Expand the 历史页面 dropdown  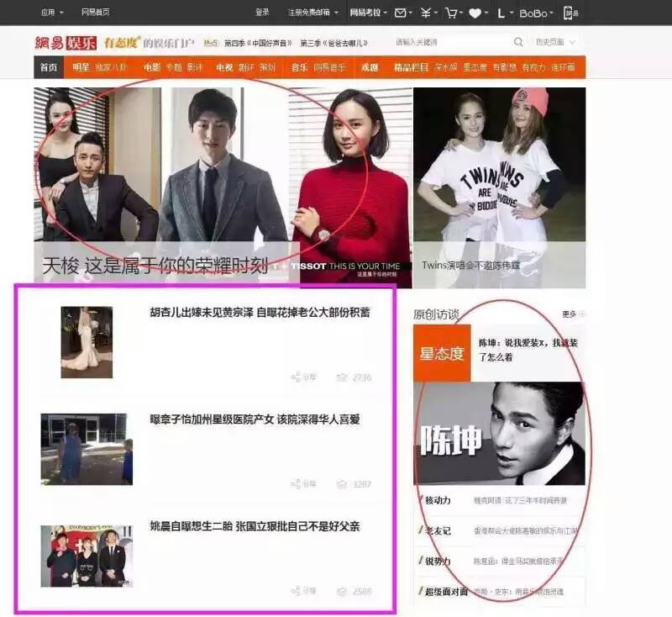tap(555, 42)
